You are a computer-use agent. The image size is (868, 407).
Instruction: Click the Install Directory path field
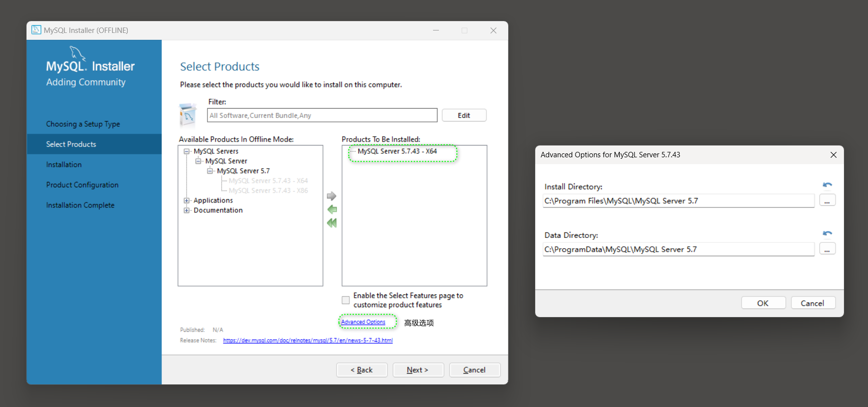tap(679, 201)
